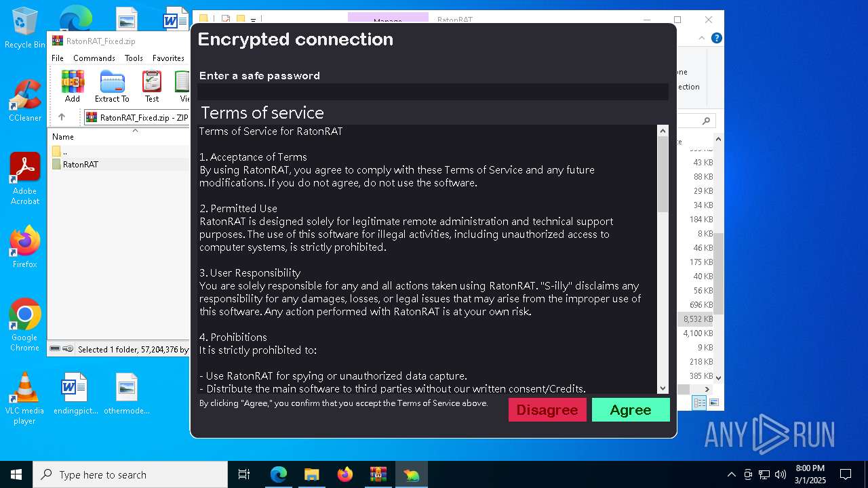Click the Terms of service scrollbar thumb

(x=663, y=174)
